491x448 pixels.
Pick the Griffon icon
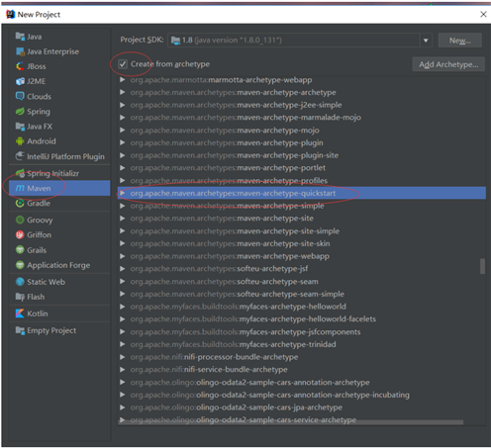pos(20,234)
